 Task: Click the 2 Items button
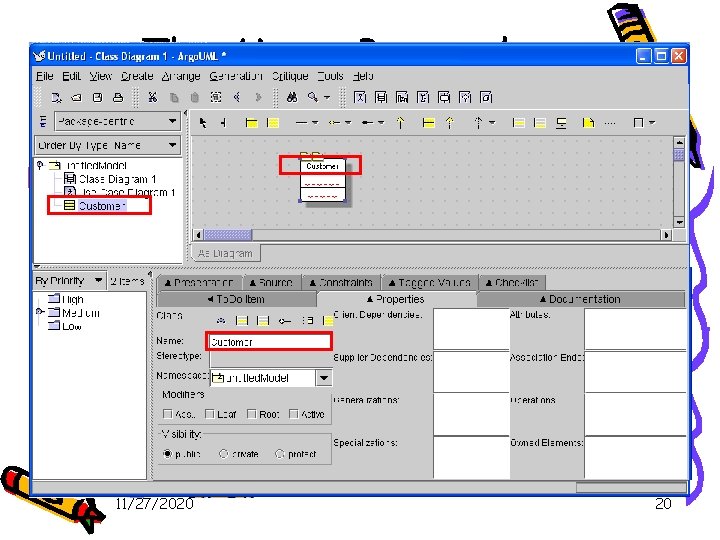[x=127, y=281]
